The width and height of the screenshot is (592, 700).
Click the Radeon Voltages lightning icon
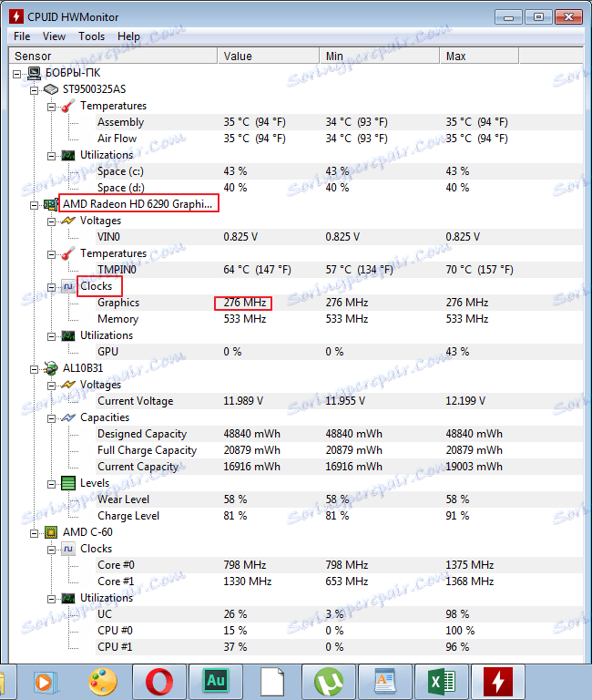tap(67, 221)
